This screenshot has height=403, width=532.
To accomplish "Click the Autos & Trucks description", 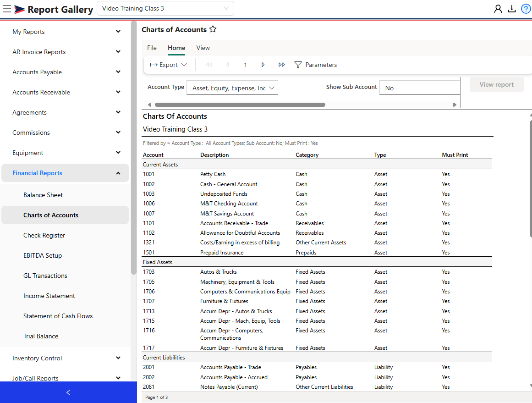I will 219,272.
